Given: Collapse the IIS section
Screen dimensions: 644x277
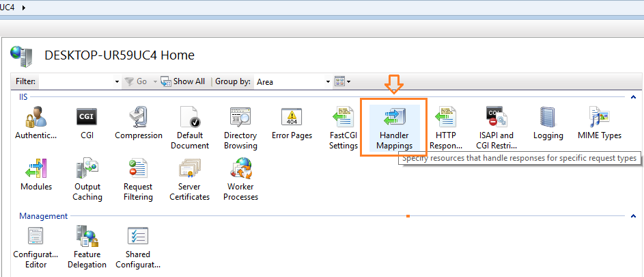Looking at the screenshot, I should (633, 98).
